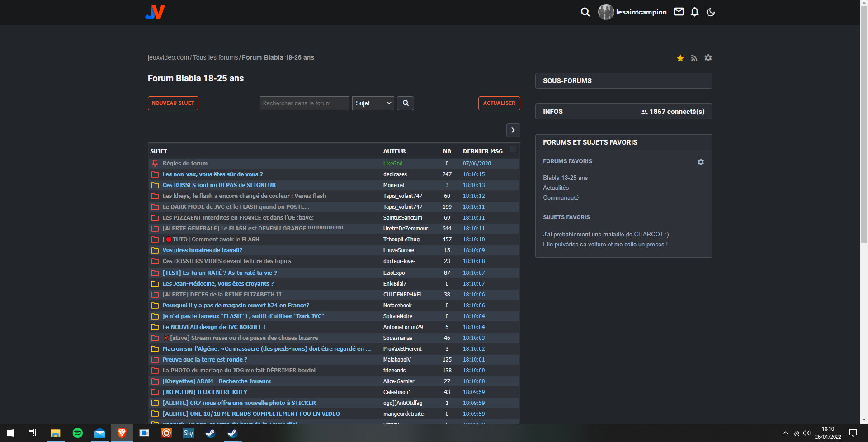The width and height of the screenshot is (868, 442).
Task: Open Spotify from the taskbar
Action: pos(78,433)
